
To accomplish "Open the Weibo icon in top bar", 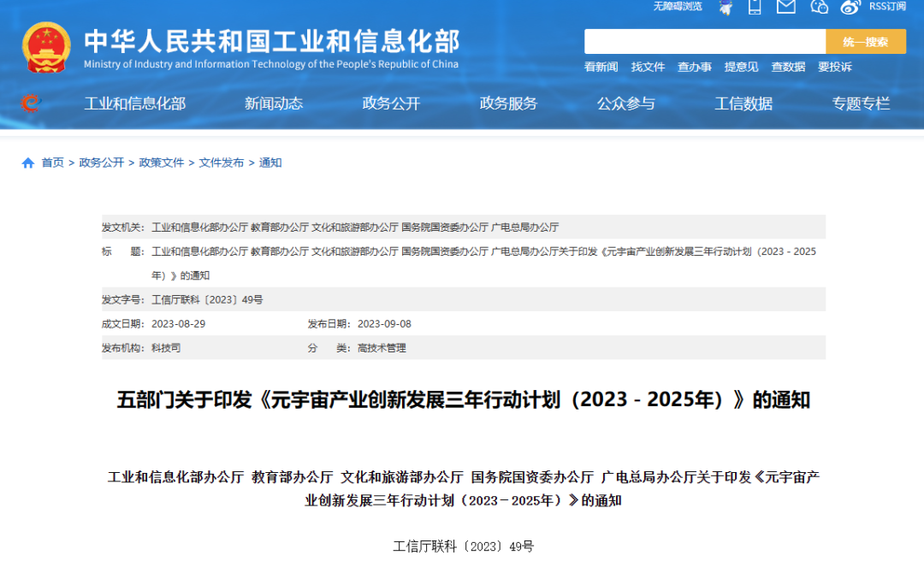I will point(849,7).
